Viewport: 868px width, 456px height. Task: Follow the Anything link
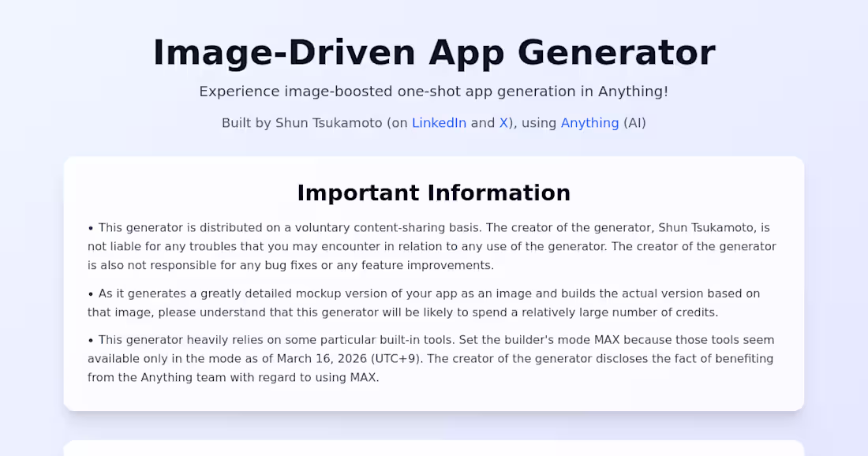pos(589,123)
